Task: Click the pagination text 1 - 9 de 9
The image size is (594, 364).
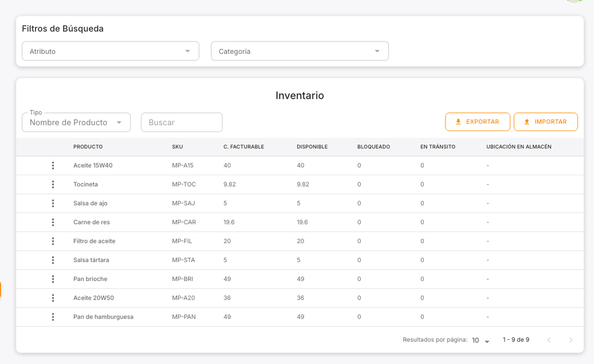Action: [516, 340]
